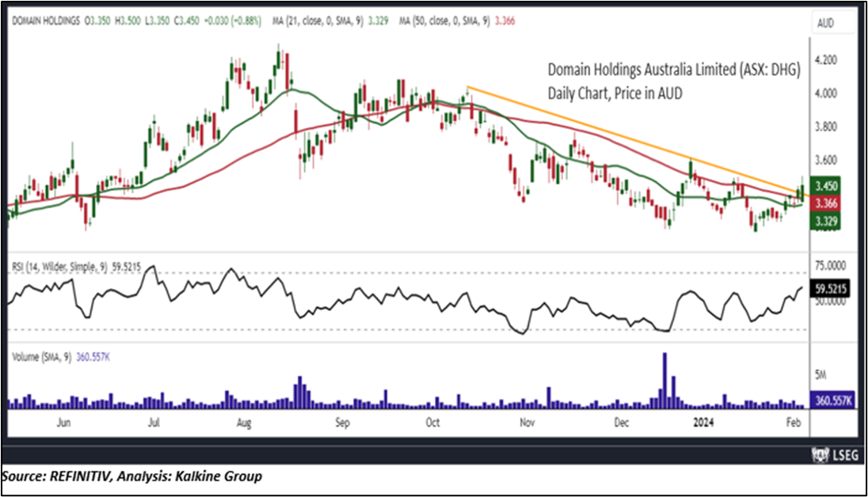The image size is (868, 497).
Task: Click the LSEG logo
Action: 836,455
